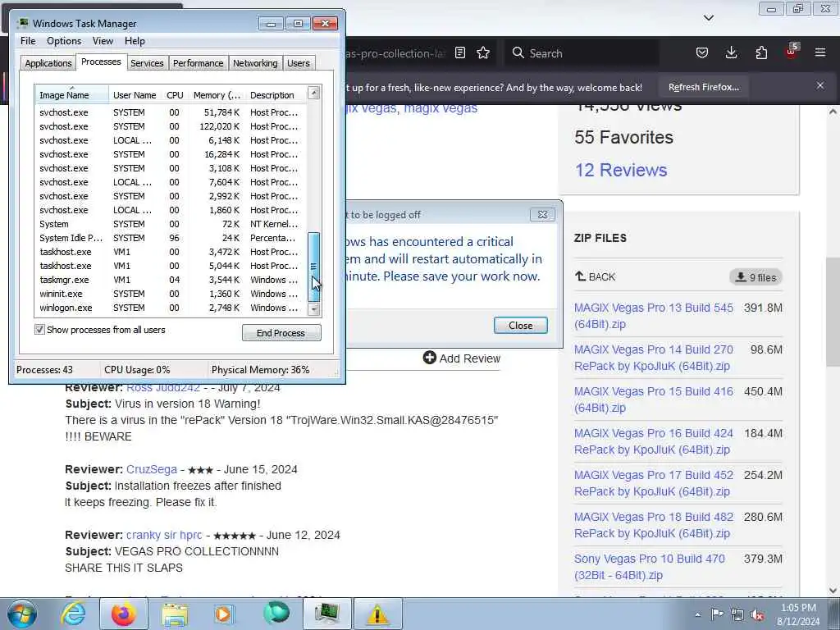The height and width of the screenshot is (630, 840).
Task: Click Task Manager scroll up arrow
Action: point(314,94)
